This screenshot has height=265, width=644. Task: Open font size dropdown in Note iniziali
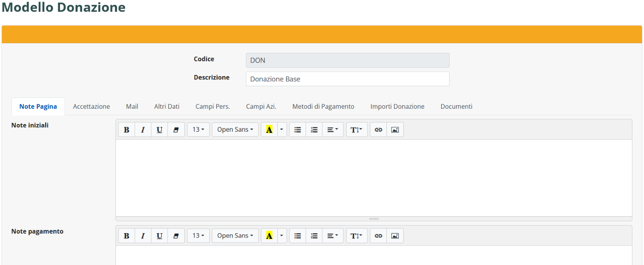tap(198, 130)
